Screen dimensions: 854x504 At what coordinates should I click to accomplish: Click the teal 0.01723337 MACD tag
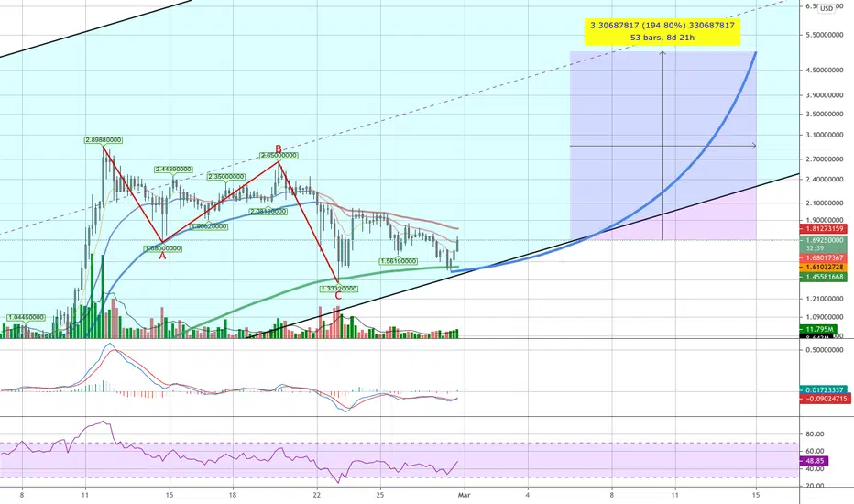823,390
